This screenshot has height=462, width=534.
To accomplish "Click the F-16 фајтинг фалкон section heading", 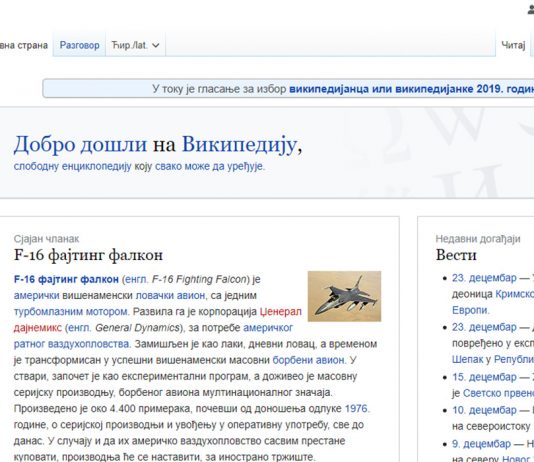I will (88, 255).
